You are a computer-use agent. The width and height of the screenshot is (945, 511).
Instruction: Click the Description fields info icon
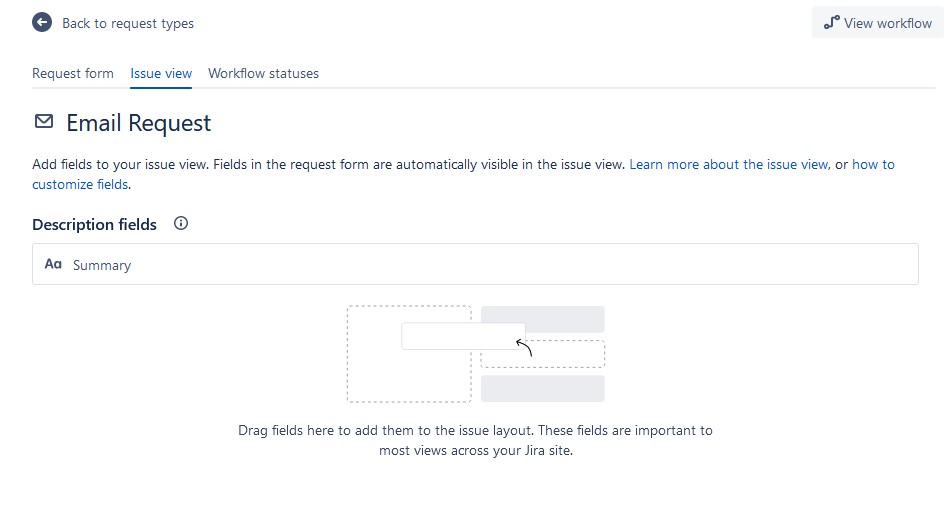[x=181, y=224]
